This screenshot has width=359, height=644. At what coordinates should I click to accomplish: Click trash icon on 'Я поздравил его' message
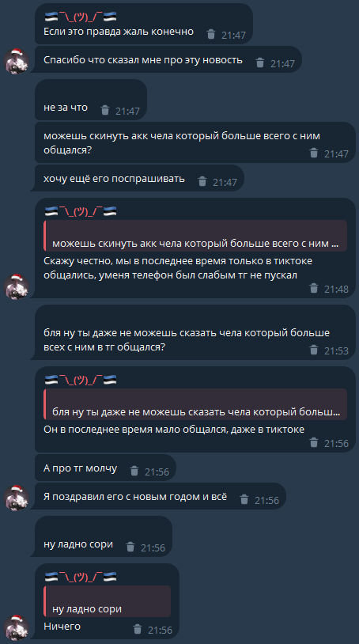[x=244, y=499]
